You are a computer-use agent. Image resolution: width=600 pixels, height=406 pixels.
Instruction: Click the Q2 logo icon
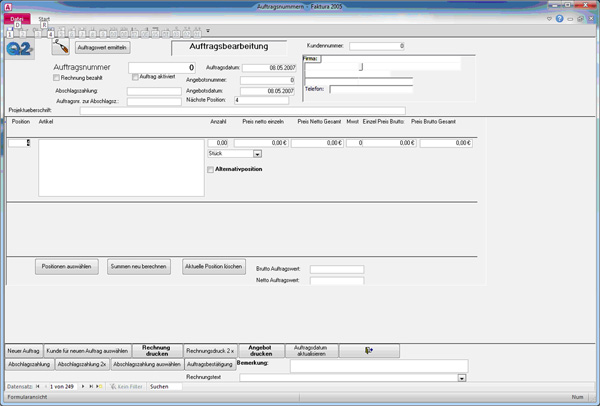20,49
